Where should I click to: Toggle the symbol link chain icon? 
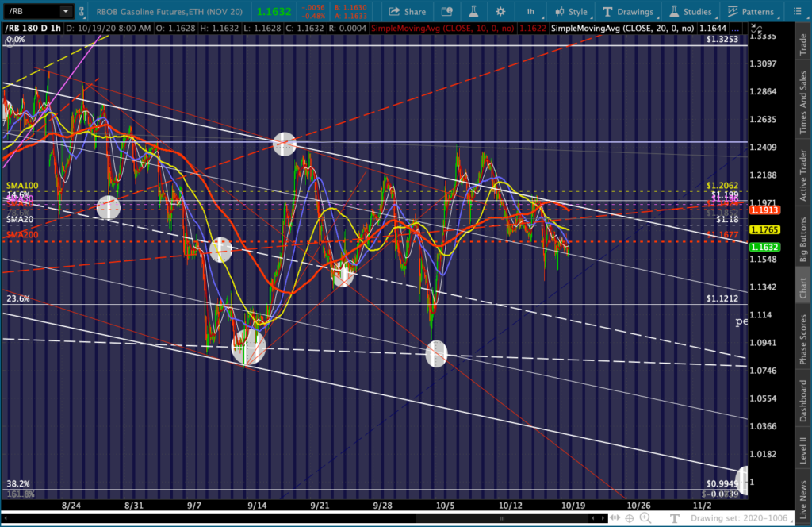82,11
